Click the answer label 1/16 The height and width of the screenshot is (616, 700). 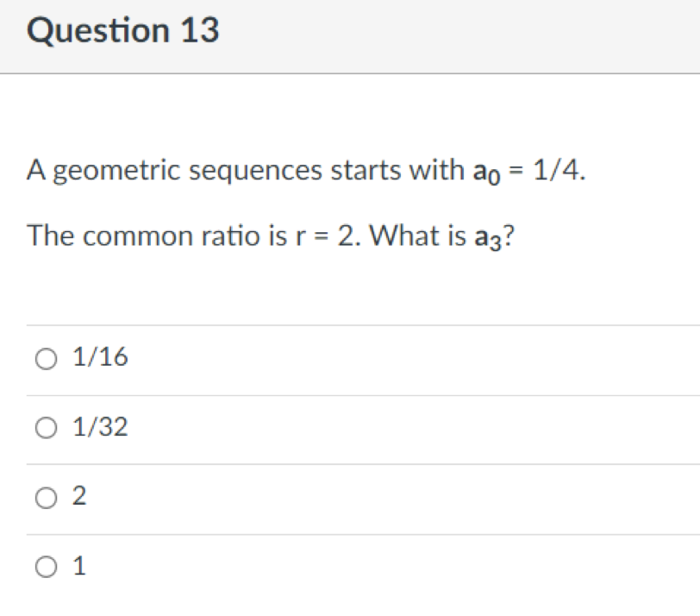click(98, 356)
